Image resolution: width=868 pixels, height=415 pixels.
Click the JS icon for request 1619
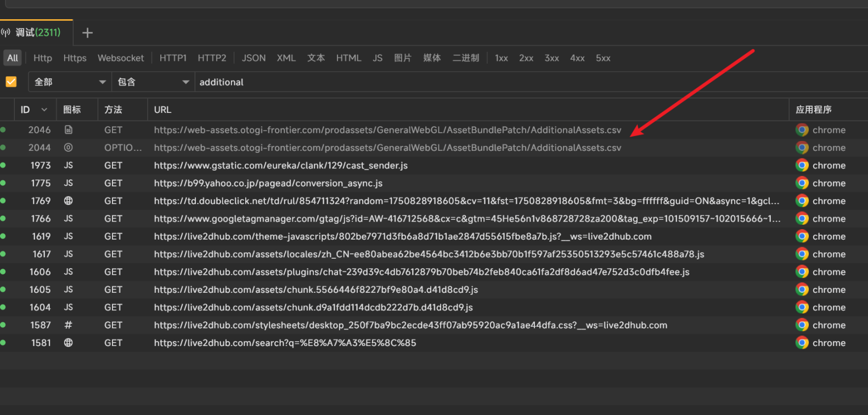point(69,236)
